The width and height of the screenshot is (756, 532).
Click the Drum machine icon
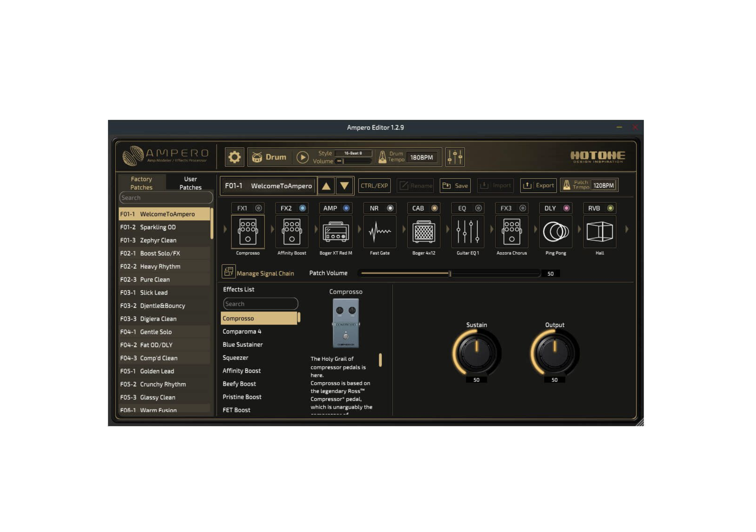click(x=257, y=157)
